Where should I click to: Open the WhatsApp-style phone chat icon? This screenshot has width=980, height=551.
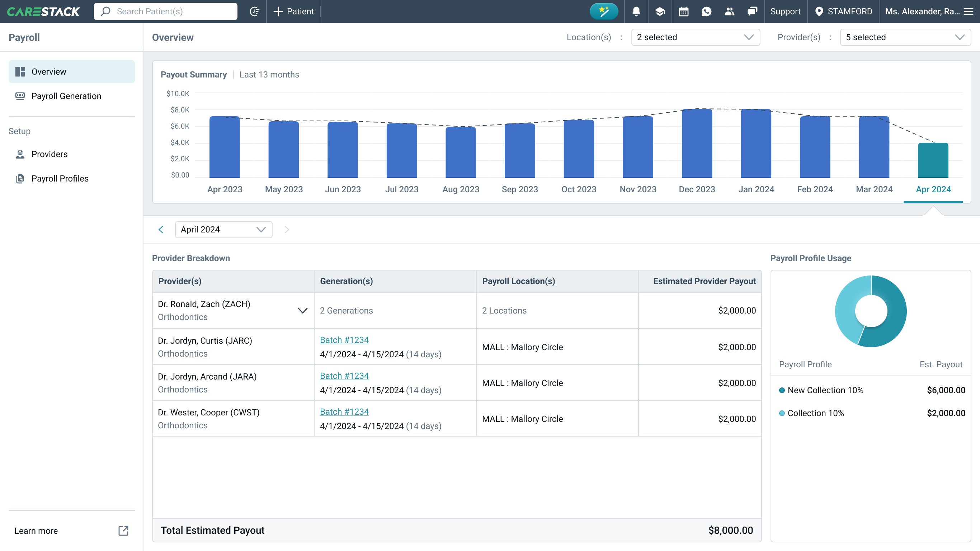pyautogui.click(x=706, y=11)
